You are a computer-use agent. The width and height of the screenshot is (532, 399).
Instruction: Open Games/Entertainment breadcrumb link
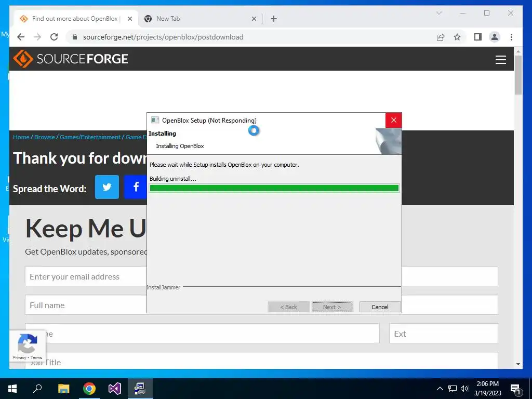[90, 137]
